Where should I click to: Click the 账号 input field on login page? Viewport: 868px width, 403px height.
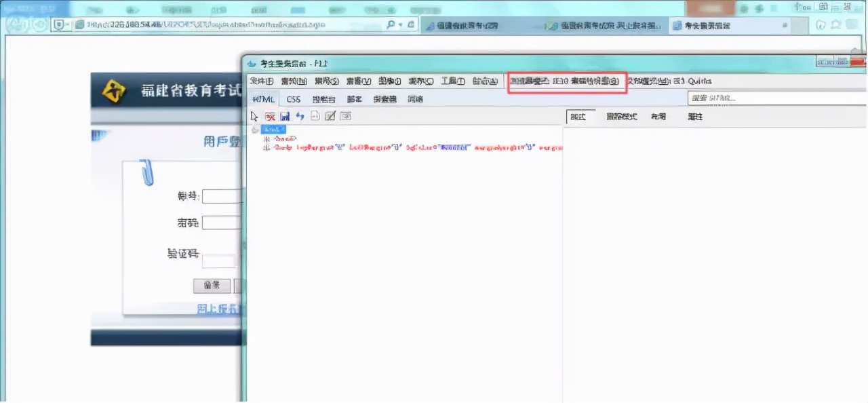coord(222,197)
